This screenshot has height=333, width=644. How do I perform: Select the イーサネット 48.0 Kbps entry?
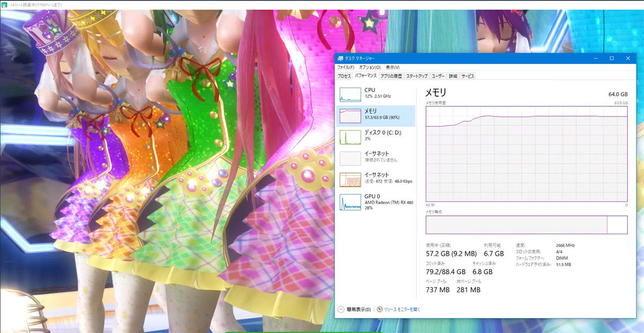pyautogui.click(x=376, y=179)
